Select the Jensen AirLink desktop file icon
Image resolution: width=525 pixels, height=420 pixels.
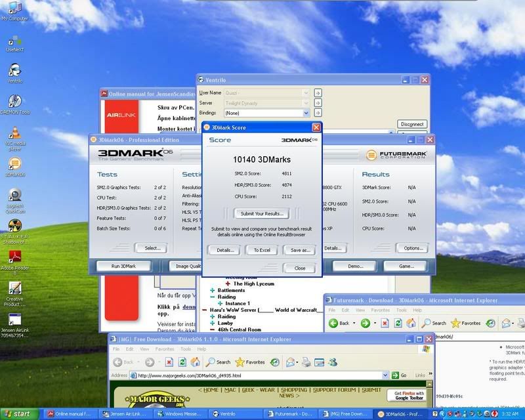click(14, 325)
